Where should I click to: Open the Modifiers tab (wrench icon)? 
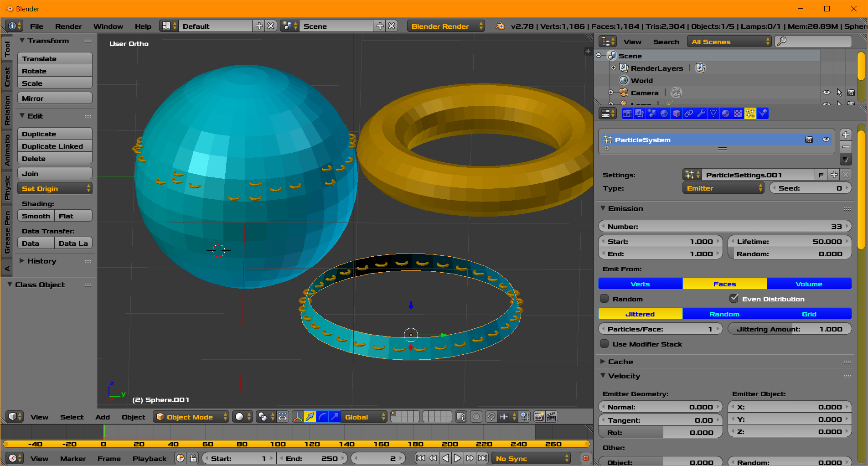(x=701, y=114)
